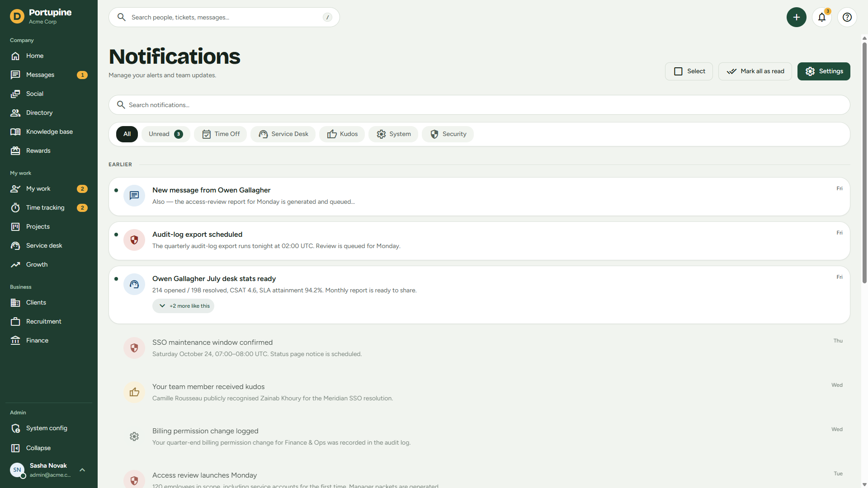Screen dimensions: 868x488
Task: Expand '+2 more like this' notifications
Action: (x=183, y=306)
